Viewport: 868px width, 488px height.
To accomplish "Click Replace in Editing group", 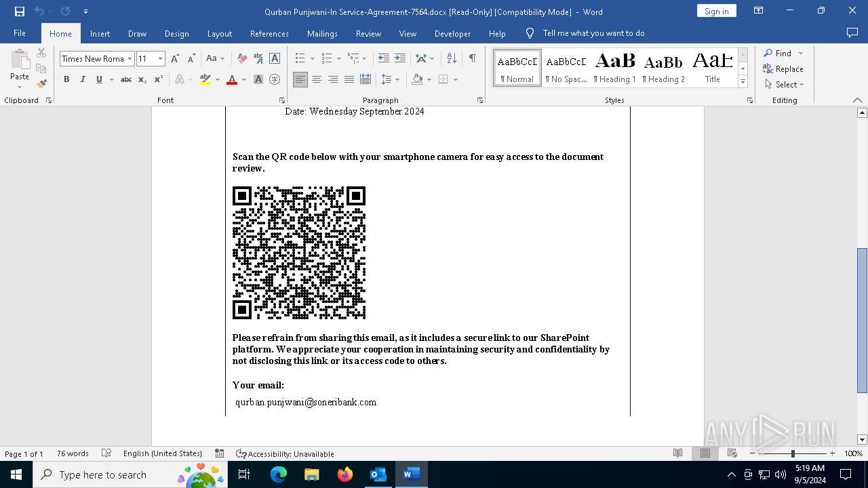I will pos(783,68).
